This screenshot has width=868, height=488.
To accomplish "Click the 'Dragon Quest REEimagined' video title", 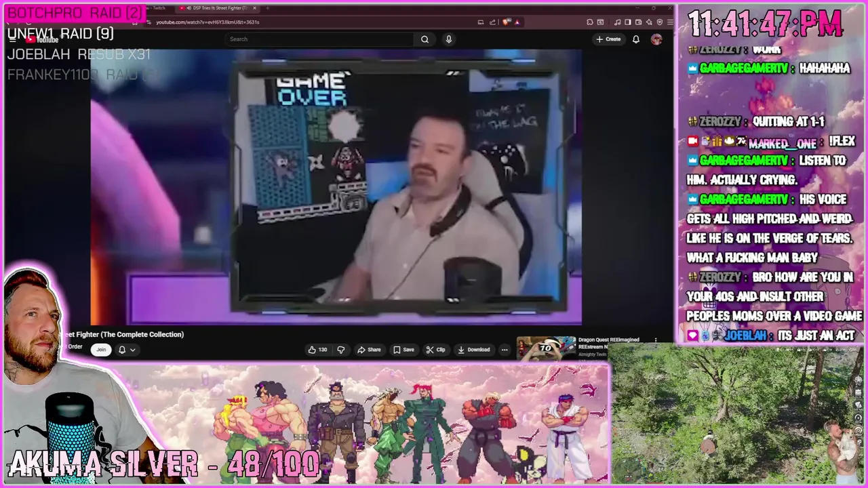I will pyautogui.click(x=608, y=340).
